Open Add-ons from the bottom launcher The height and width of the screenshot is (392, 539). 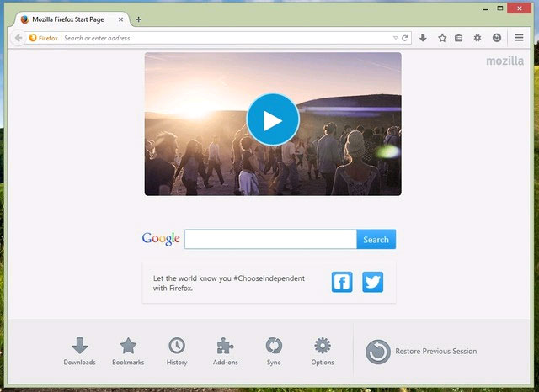pyautogui.click(x=226, y=351)
